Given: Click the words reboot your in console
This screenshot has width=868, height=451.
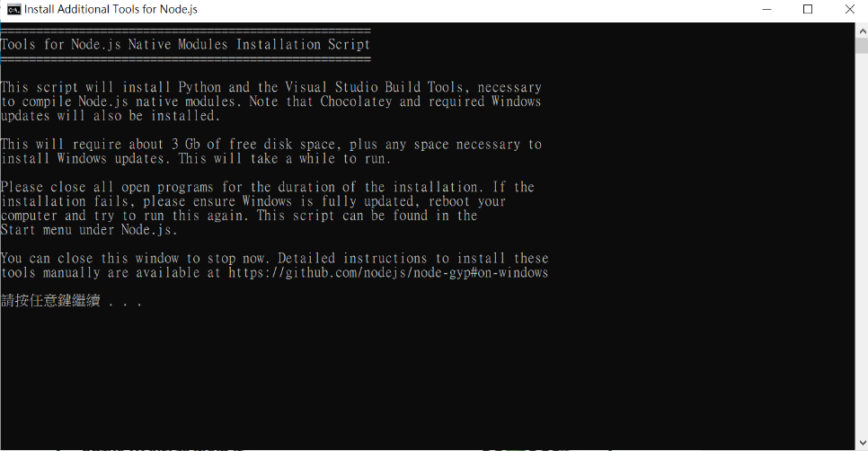Looking at the screenshot, I should pyautogui.click(x=467, y=201).
